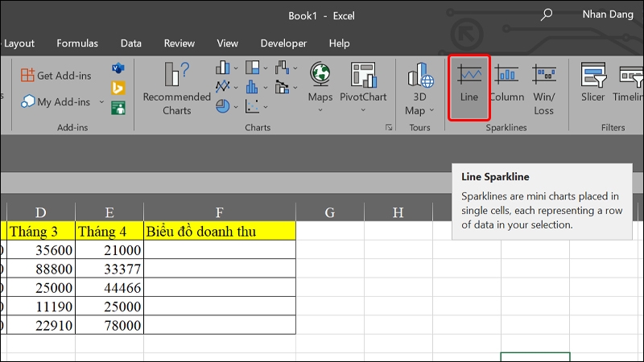Open Get Add-ins store
Screen dimensions: 644x362
56,76
